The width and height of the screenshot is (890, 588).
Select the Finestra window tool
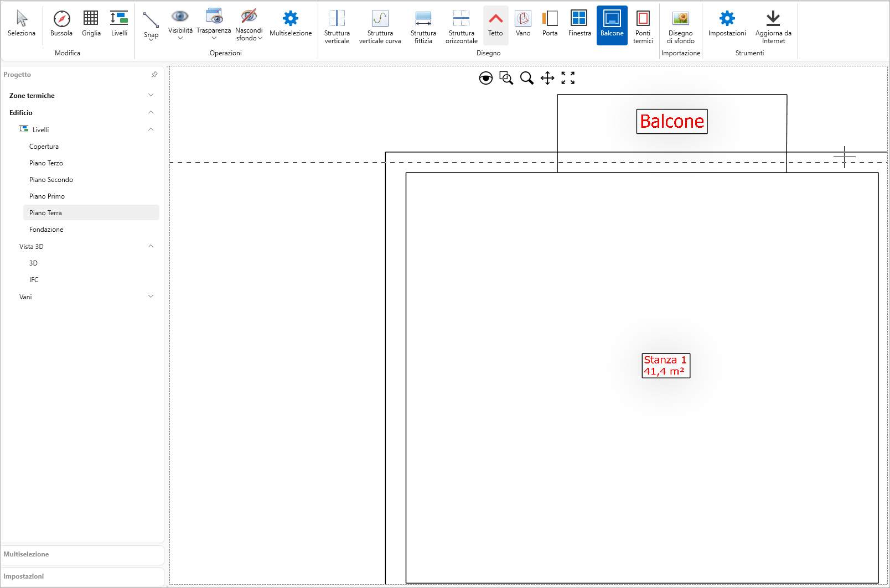(579, 24)
